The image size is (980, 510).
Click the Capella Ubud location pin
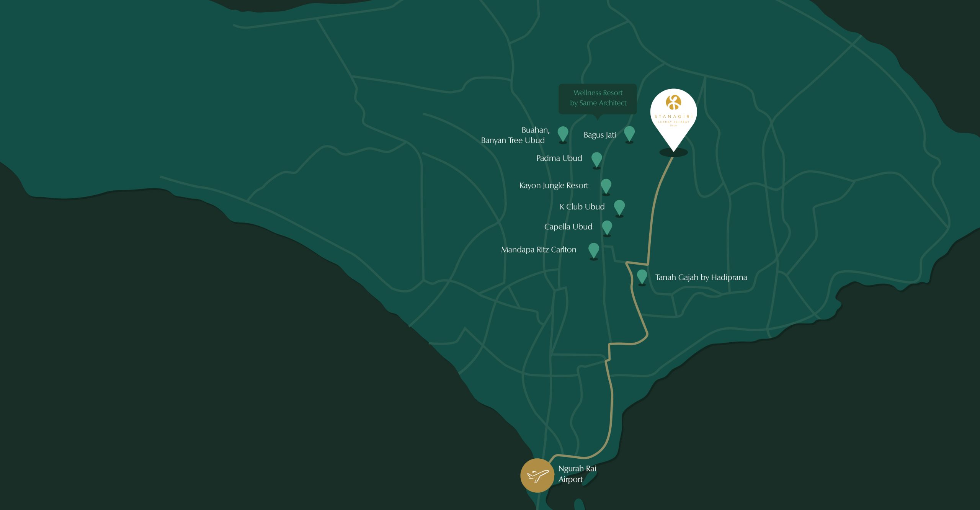(x=607, y=228)
